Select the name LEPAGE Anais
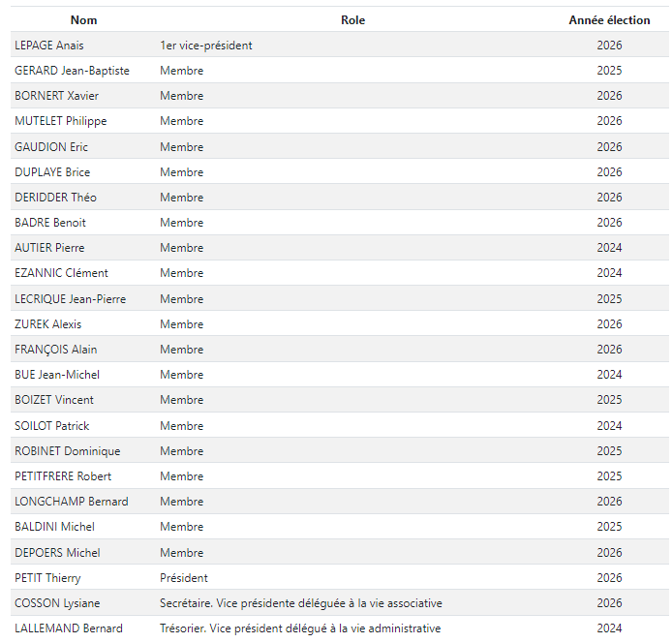Screen dimensions: 672x643 (48, 46)
